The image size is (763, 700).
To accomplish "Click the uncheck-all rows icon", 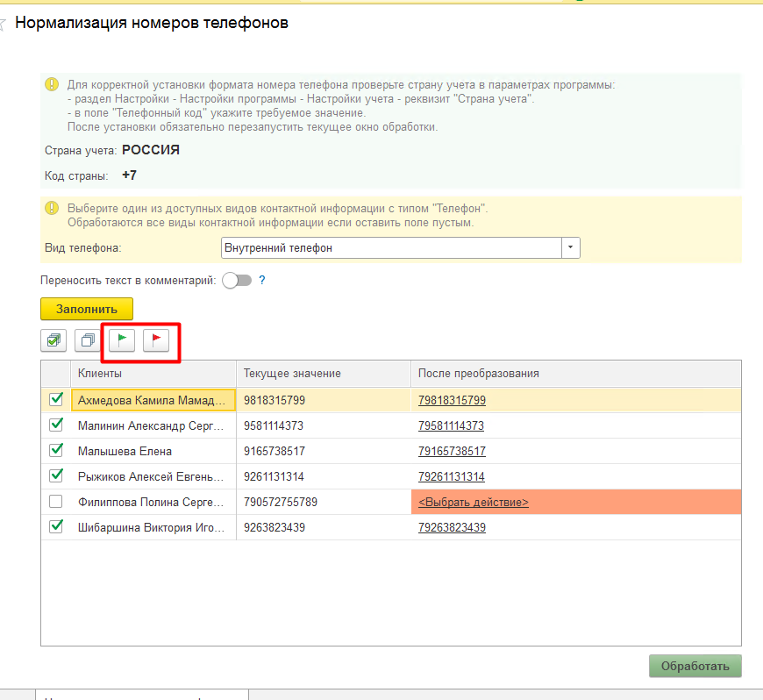I will click(x=88, y=339).
